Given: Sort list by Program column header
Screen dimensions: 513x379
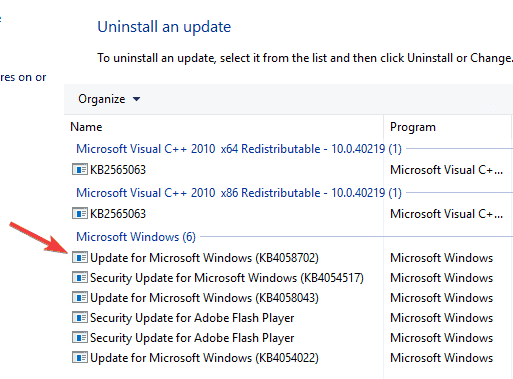Looking at the screenshot, I should coord(447,127).
